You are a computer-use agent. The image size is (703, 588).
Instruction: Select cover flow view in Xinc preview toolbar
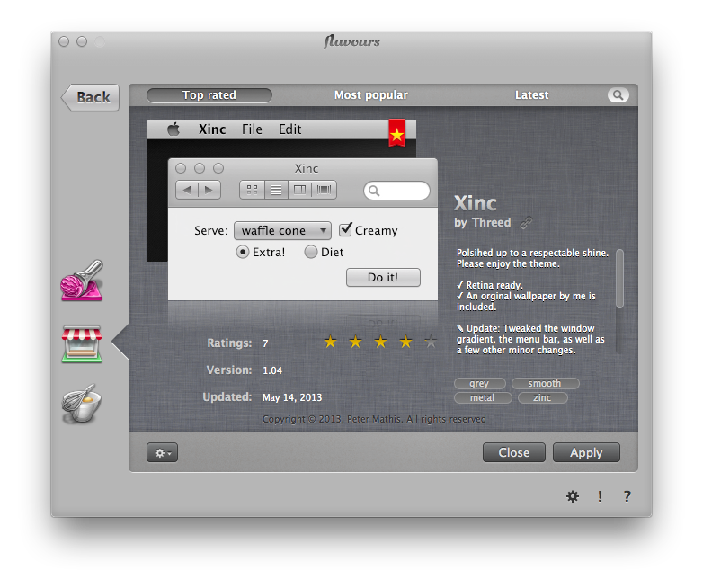325,190
